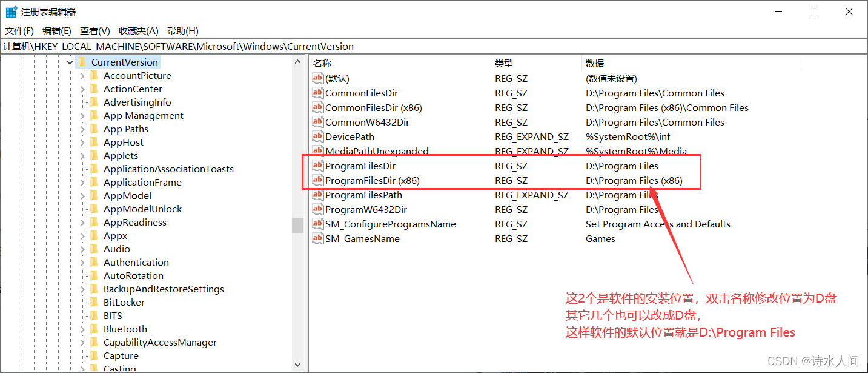
Task: Click the string icon of CommonFilesDir (x86)
Action: coord(318,107)
